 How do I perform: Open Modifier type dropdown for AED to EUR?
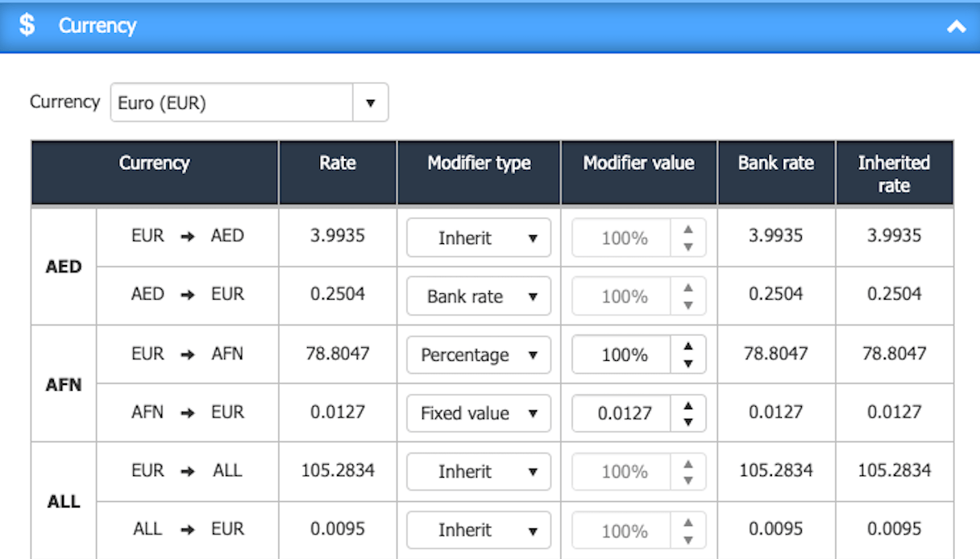point(479,296)
